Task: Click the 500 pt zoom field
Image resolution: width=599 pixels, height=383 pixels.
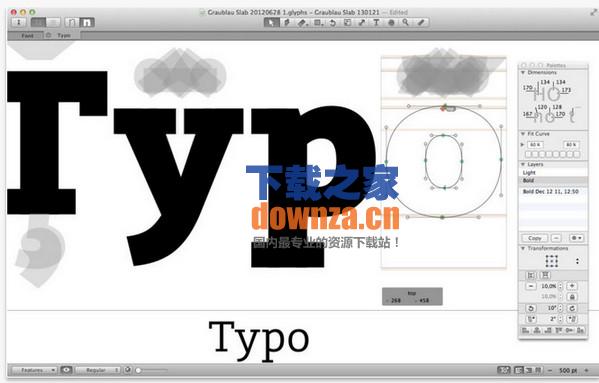Action: (568, 370)
